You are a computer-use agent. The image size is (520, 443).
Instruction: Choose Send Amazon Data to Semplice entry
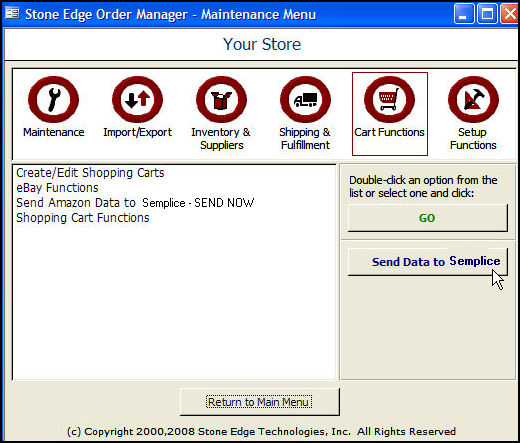click(135, 203)
